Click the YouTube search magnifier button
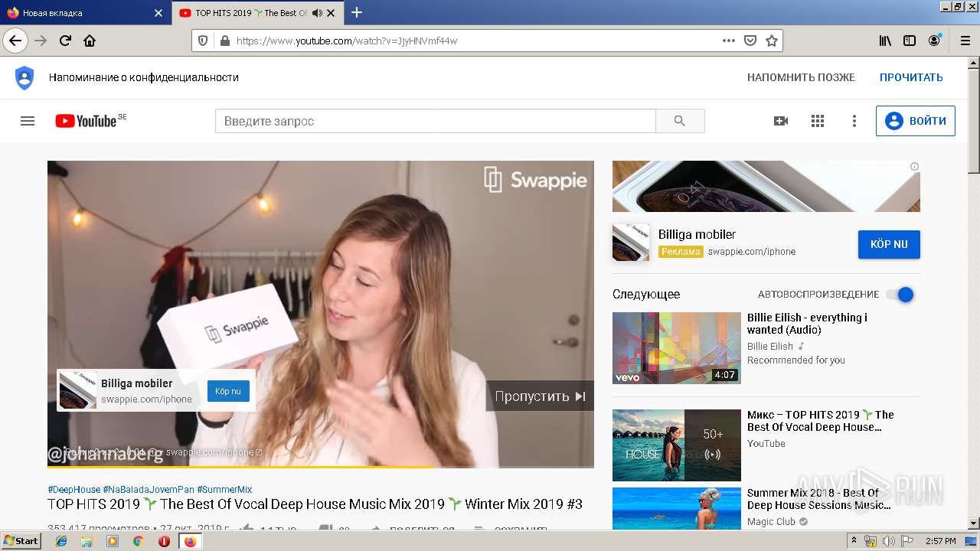The height and width of the screenshot is (551, 980). tap(680, 121)
